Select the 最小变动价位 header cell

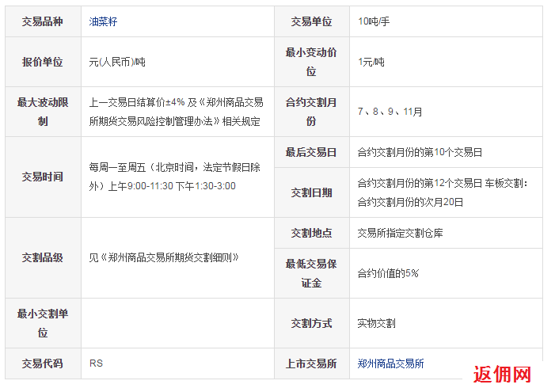tap(311, 62)
